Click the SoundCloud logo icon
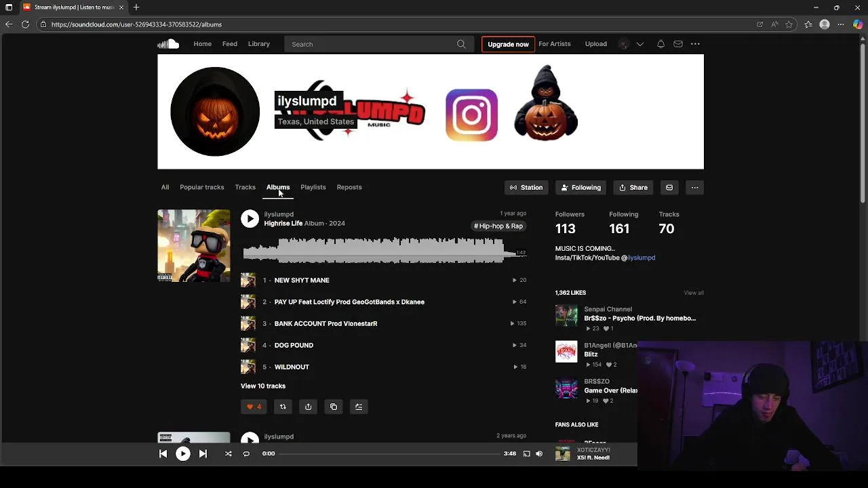Image resolution: width=868 pixels, height=488 pixels. [168, 44]
